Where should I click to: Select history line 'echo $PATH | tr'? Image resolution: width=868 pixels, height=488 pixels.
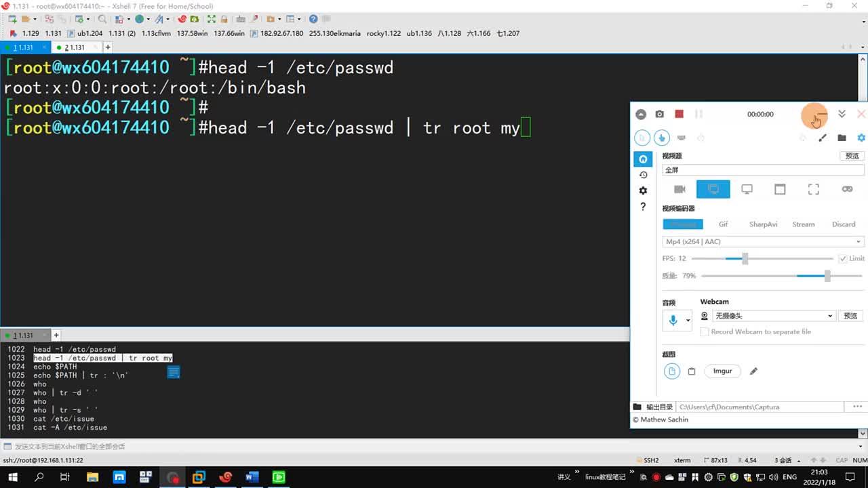81,375
